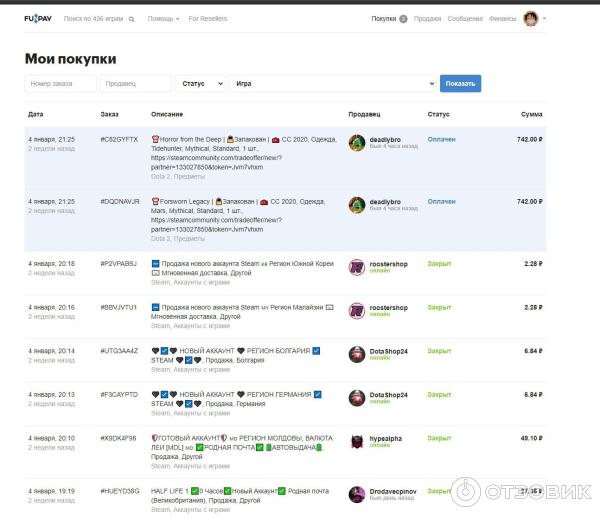600x517 pixels.
Task: Expand the Помощь menu
Action: 163,18
